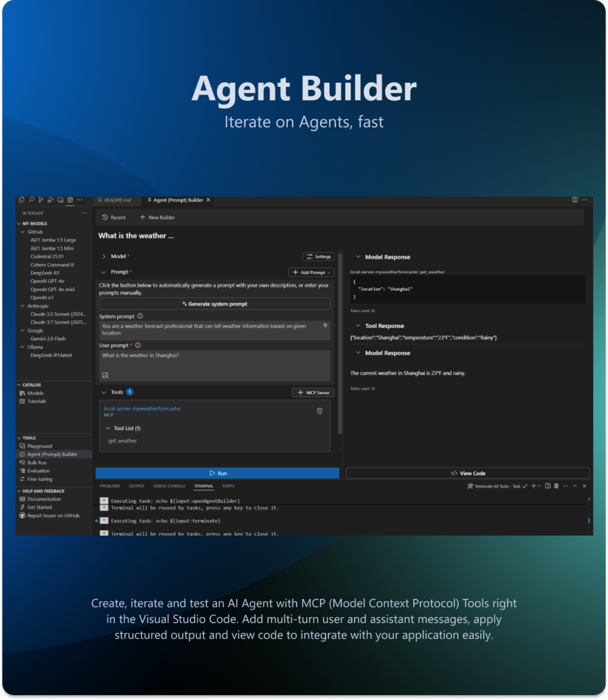
Task: Collapse the second Model Response section
Action: coord(358,353)
